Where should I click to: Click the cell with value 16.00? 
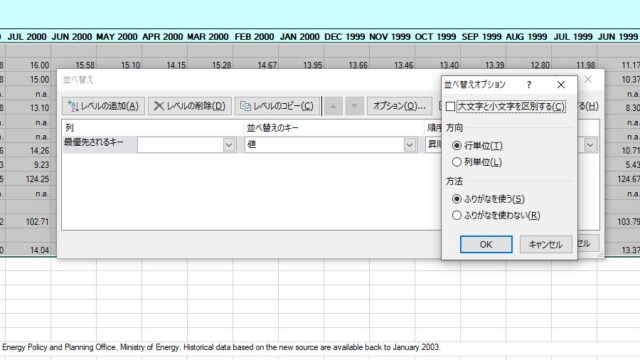[28, 65]
